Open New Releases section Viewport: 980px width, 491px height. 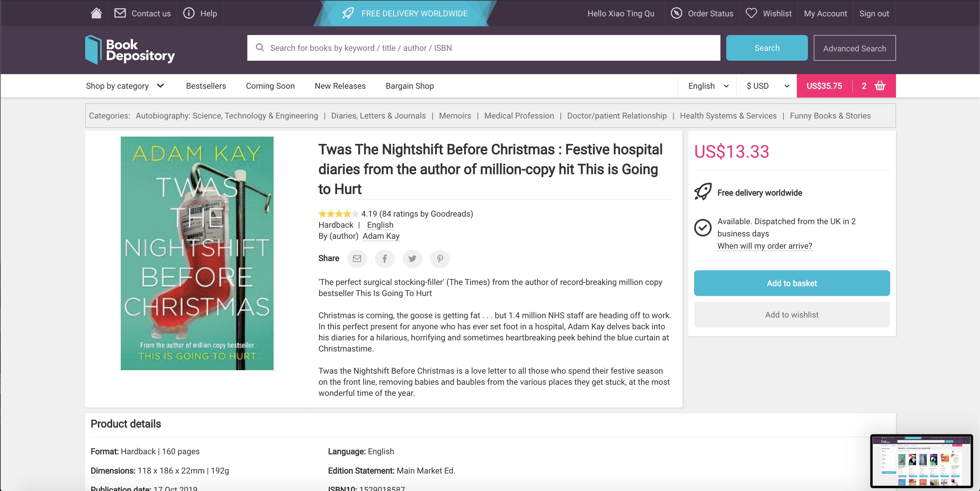340,86
